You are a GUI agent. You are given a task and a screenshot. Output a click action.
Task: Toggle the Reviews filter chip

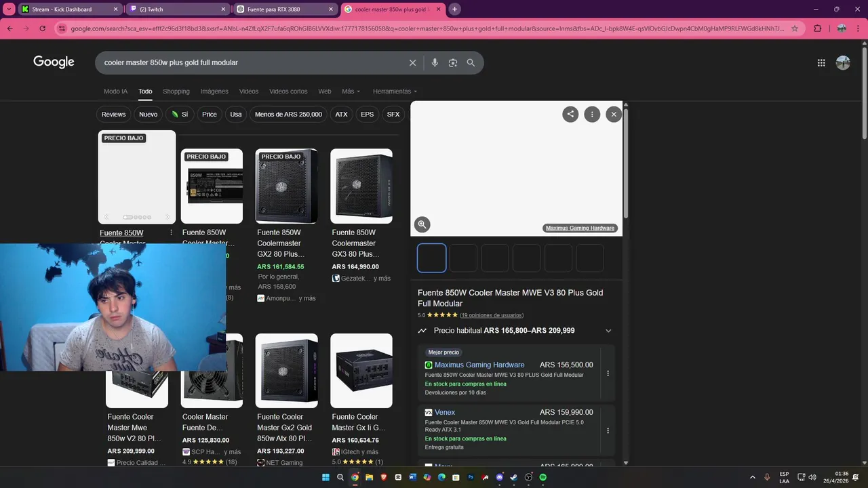[x=114, y=115]
